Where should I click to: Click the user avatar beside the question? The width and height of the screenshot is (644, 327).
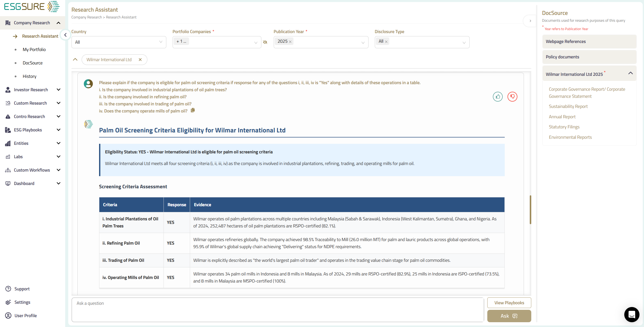[x=88, y=84]
